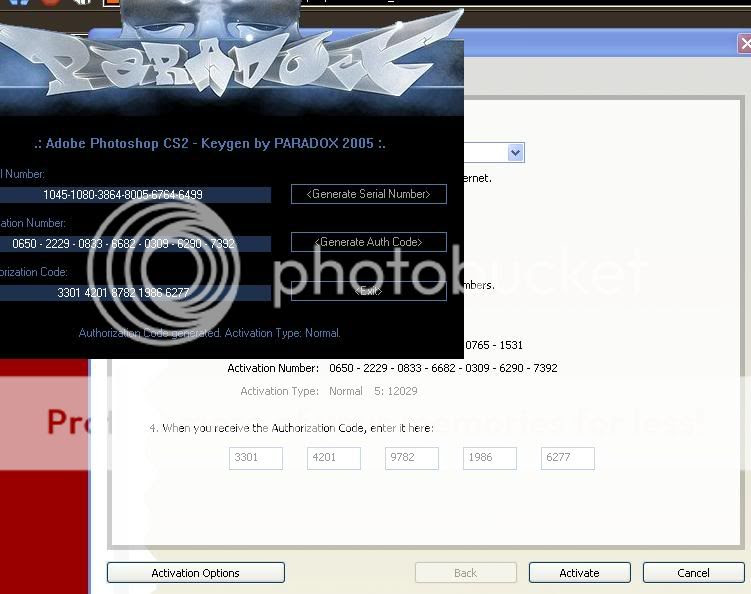Click authorization code box containing 4201
751x594 pixels.
334,458
